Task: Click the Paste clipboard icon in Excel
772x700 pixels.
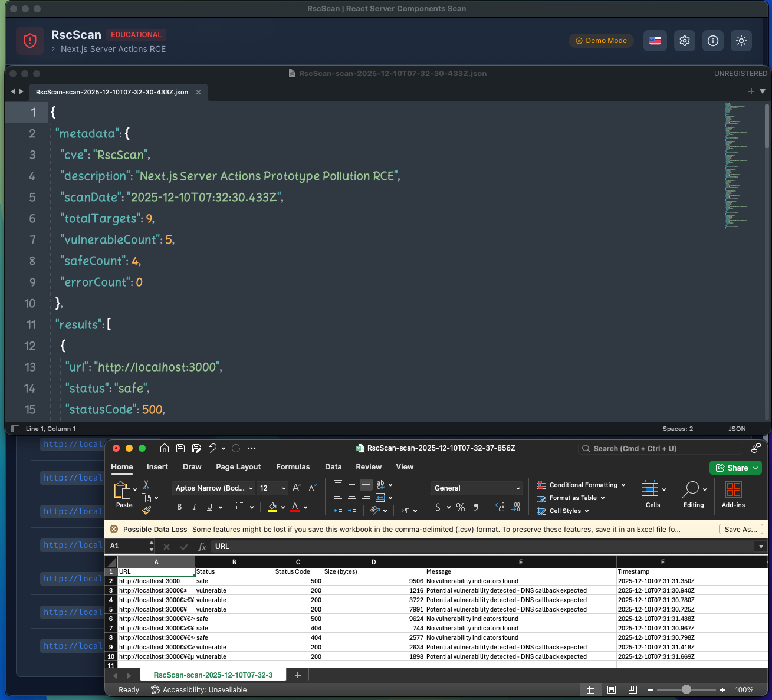Action: tap(122, 490)
